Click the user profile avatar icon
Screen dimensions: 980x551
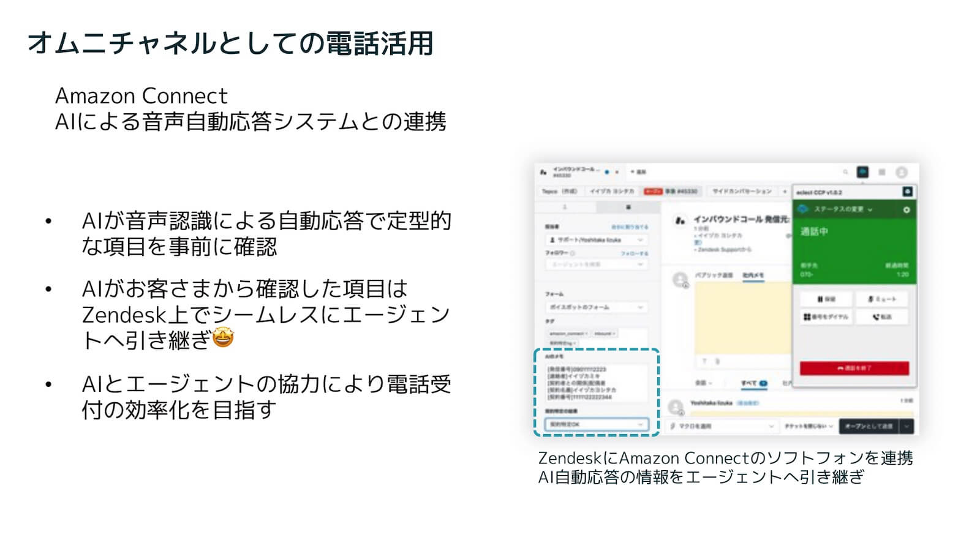902,173
